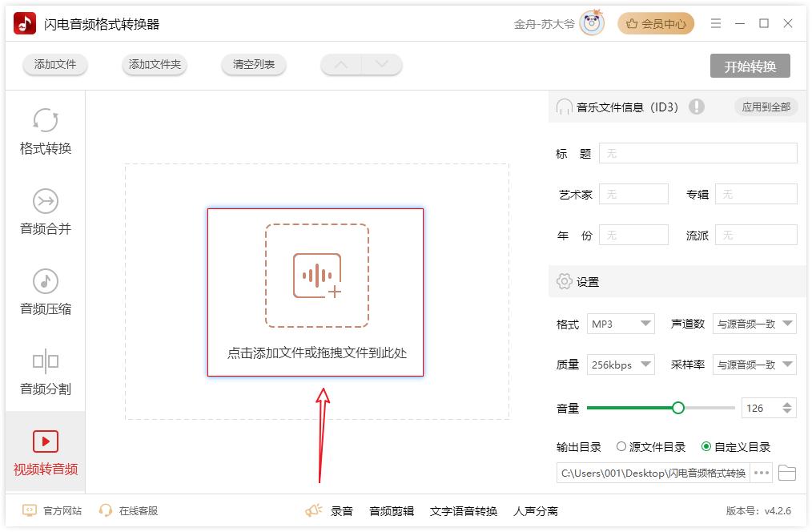Switch to the 音频合并 sidebar tab
Image resolution: width=812 pixels, height=532 pixels.
point(46,212)
